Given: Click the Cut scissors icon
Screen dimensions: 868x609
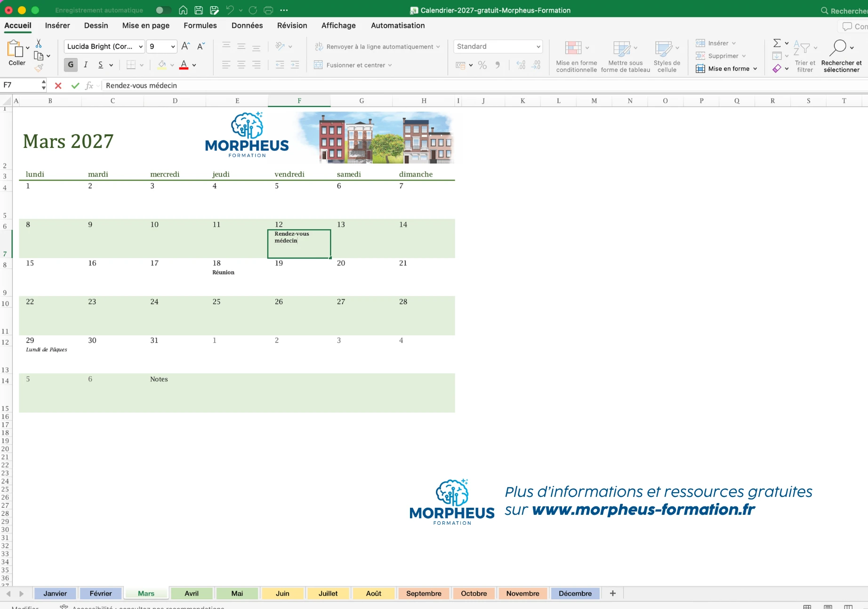Looking at the screenshot, I should [39, 43].
